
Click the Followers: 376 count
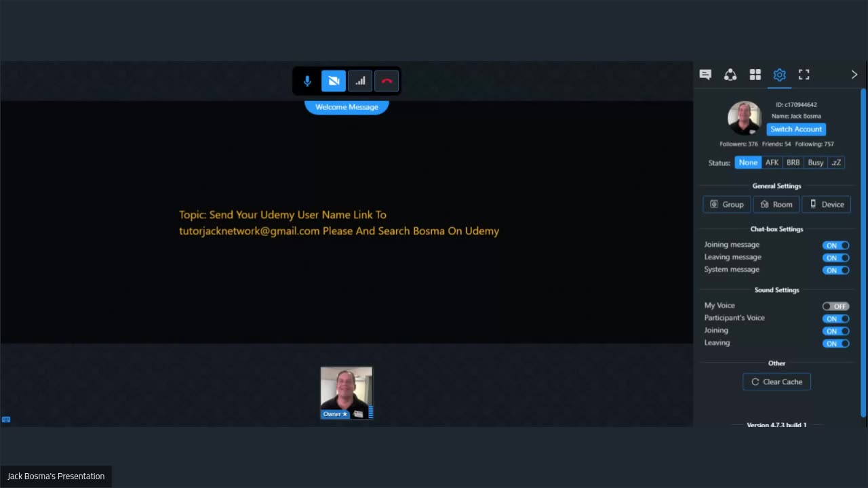coord(738,144)
